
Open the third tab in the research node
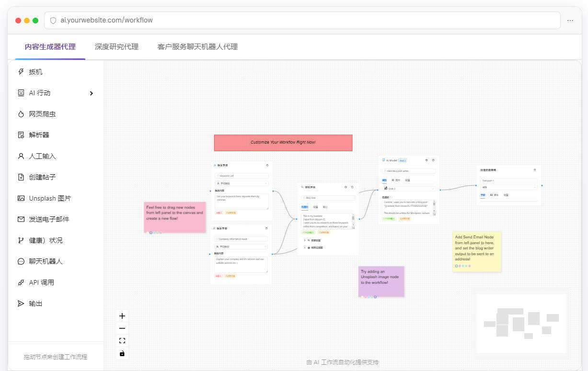pos(325,207)
